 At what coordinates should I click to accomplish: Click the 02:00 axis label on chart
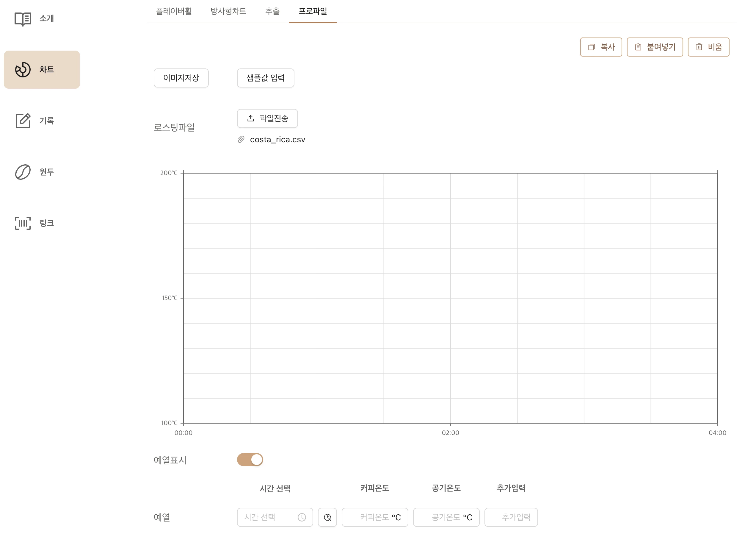[x=451, y=433]
